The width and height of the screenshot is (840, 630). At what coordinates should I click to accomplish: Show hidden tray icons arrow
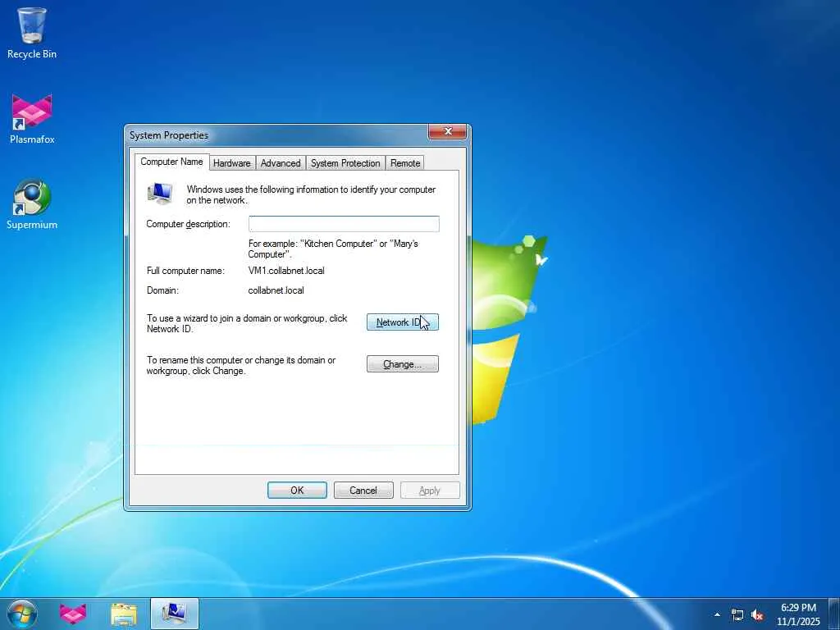coord(717,614)
